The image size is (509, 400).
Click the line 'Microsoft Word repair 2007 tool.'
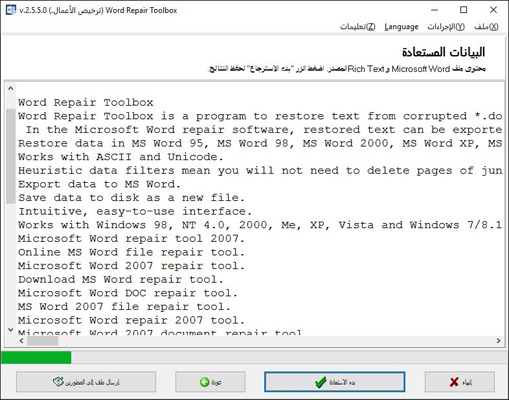131,320
